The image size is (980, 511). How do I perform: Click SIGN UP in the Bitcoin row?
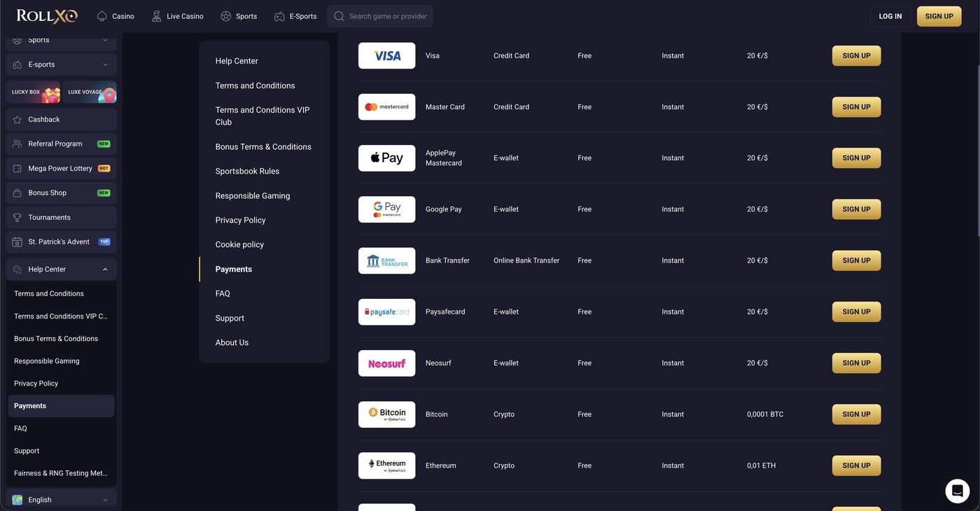pos(856,414)
